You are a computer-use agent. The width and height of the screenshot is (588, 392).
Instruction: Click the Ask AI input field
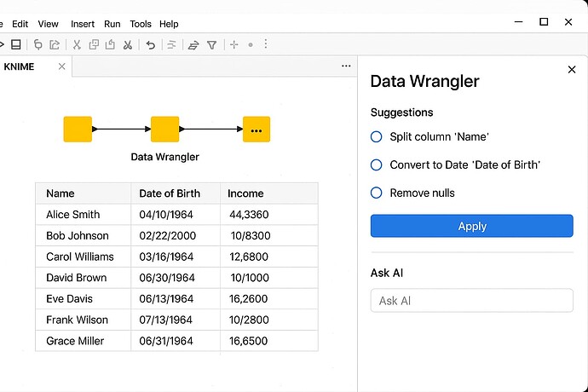(x=472, y=301)
